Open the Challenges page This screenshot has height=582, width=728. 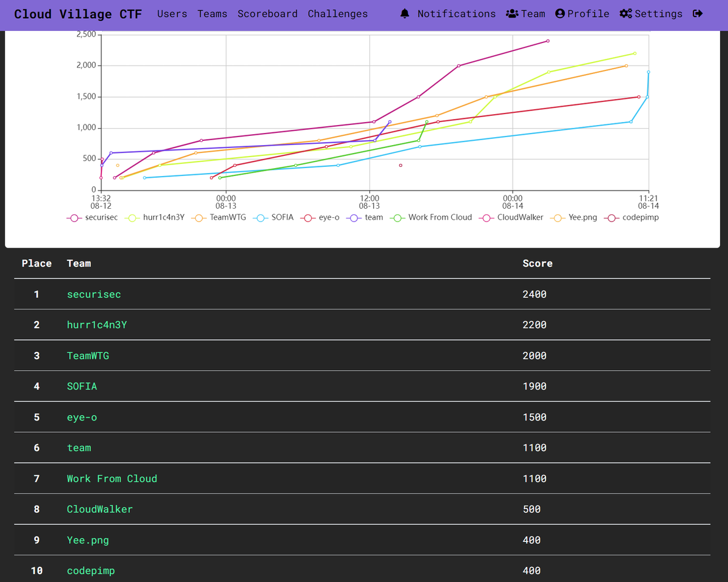coord(338,13)
